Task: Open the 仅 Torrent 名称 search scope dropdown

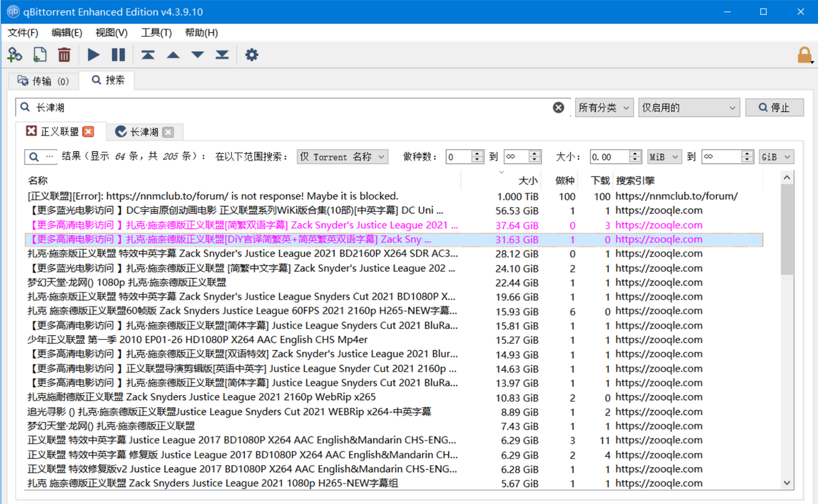Action: click(x=342, y=157)
